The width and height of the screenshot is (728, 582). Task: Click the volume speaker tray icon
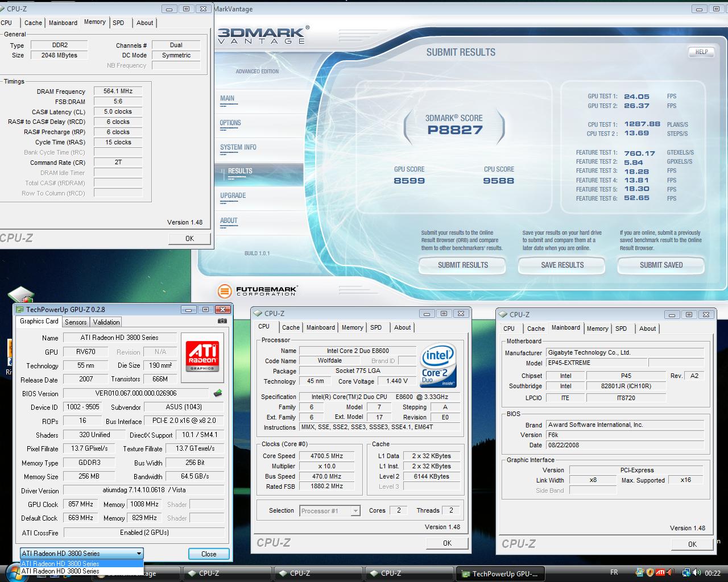(698, 573)
